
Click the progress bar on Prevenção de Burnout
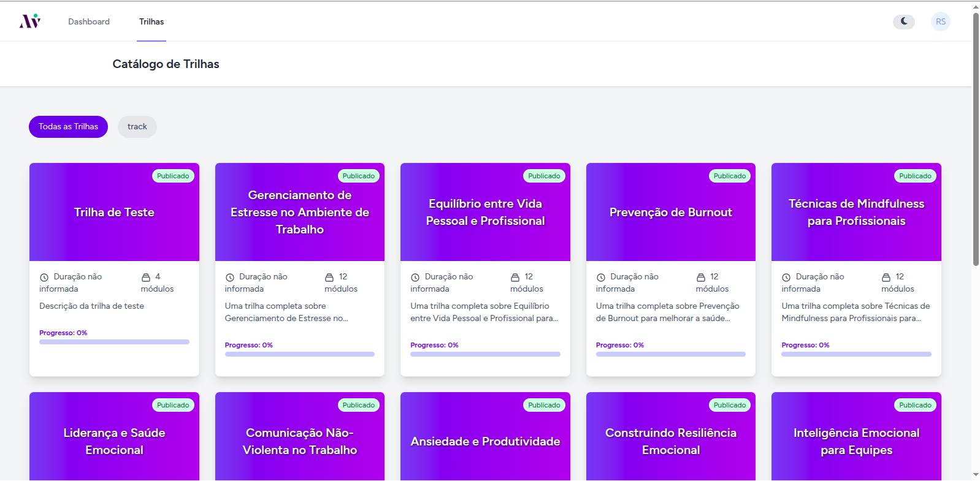click(x=671, y=354)
